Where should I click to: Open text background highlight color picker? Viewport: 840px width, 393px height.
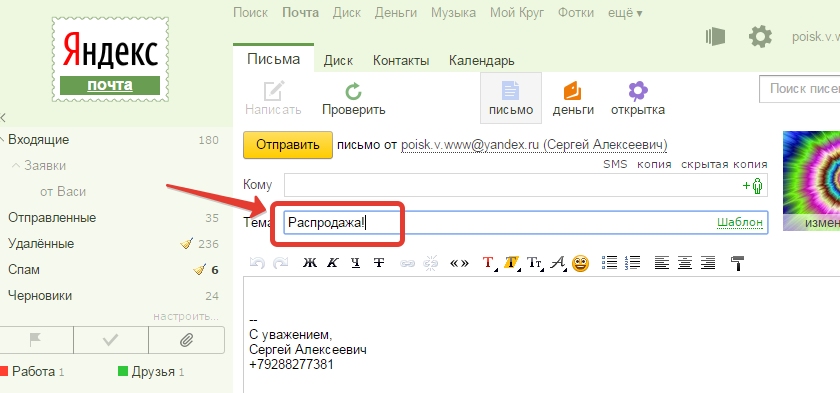point(512,263)
